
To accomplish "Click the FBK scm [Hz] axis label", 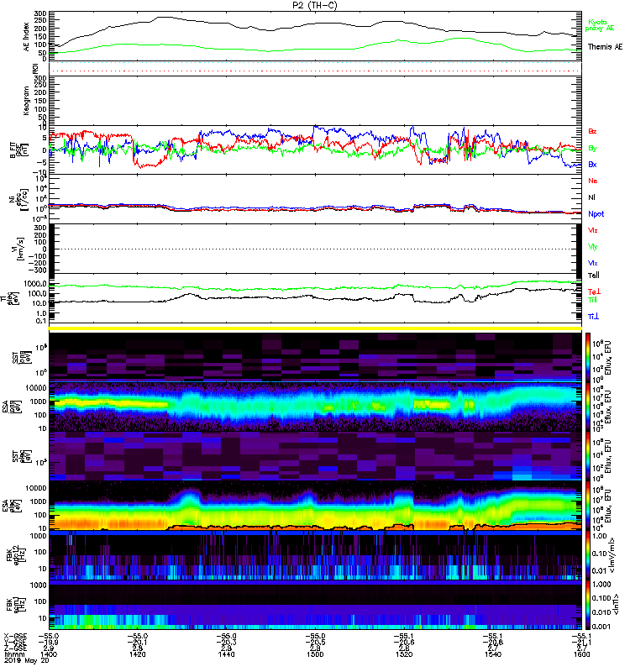I will (x=16, y=604).
